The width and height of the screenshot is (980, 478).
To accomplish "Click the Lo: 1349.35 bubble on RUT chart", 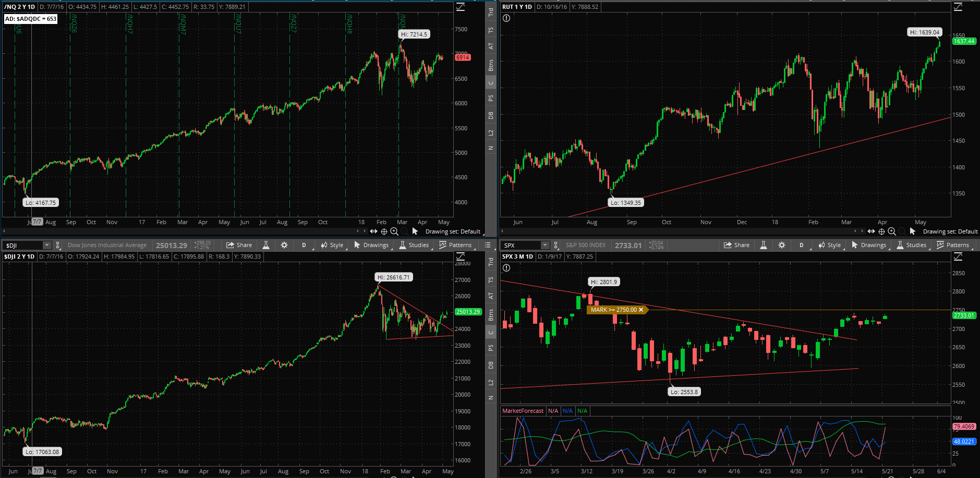I will 626,203.
